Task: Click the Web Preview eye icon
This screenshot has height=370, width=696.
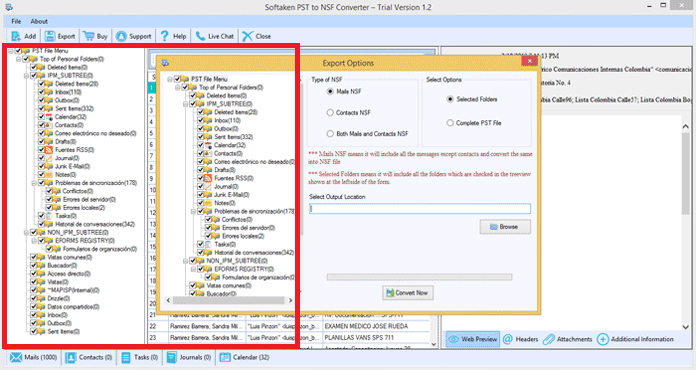Action: 453,339
